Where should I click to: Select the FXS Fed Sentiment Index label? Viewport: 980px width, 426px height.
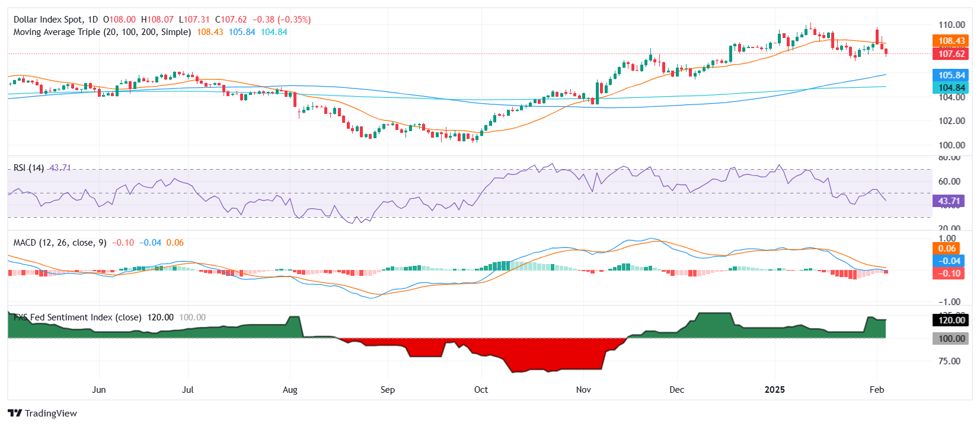pos(78,317)
